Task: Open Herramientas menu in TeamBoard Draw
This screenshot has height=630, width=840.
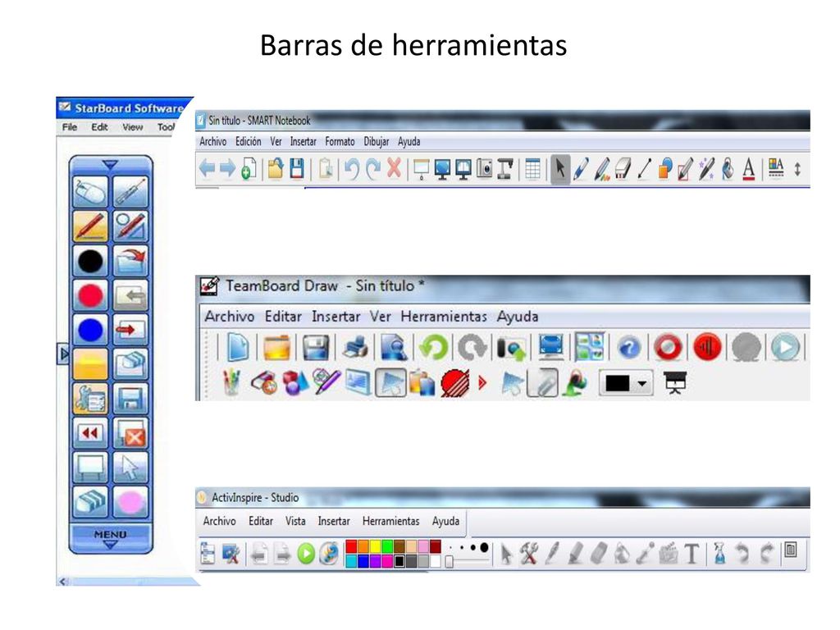Action: pyautogui.click(x=444, y=317)
